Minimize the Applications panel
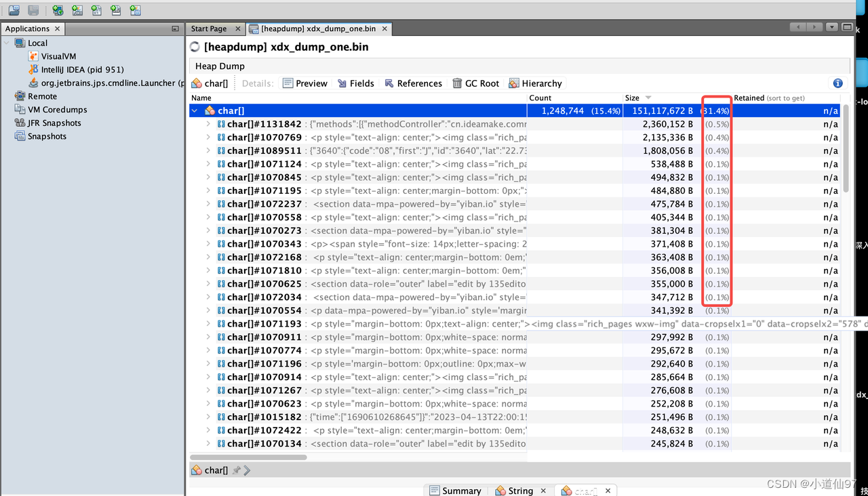868x496 pixels. 175,28
